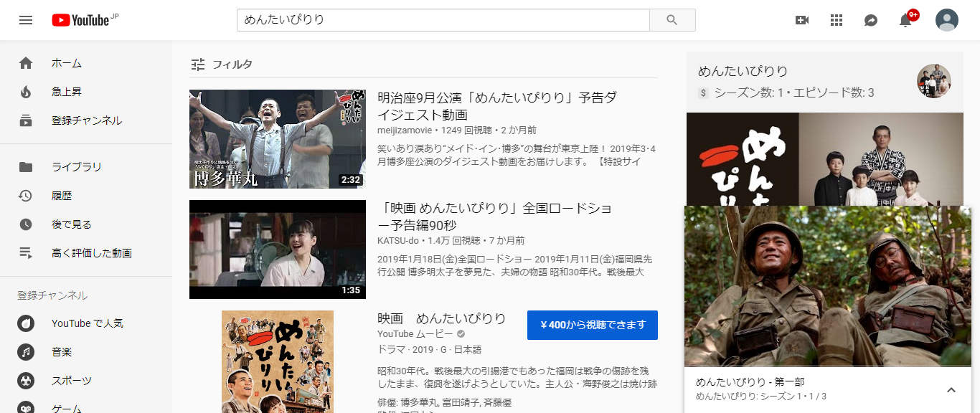Open the account avatar menu
The image size is (980, 413).
pos(947,20)
